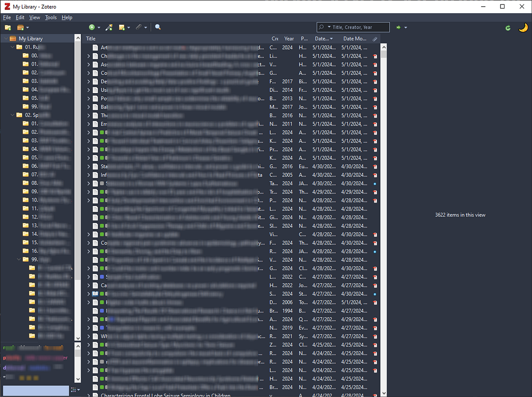Add item by identifier with the magic wand
The width and height of the screenshot is (532, 397).
109,27
